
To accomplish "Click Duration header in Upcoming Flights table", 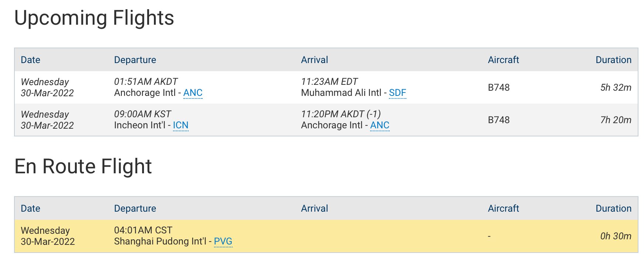I will click(x=613, y=60).
